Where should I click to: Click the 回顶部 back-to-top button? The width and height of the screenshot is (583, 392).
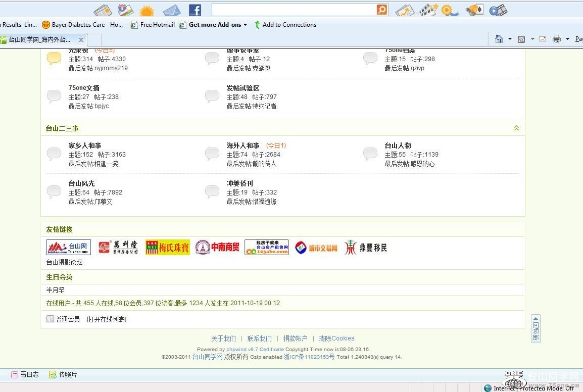pyautogui.click(x=536, y=329)
